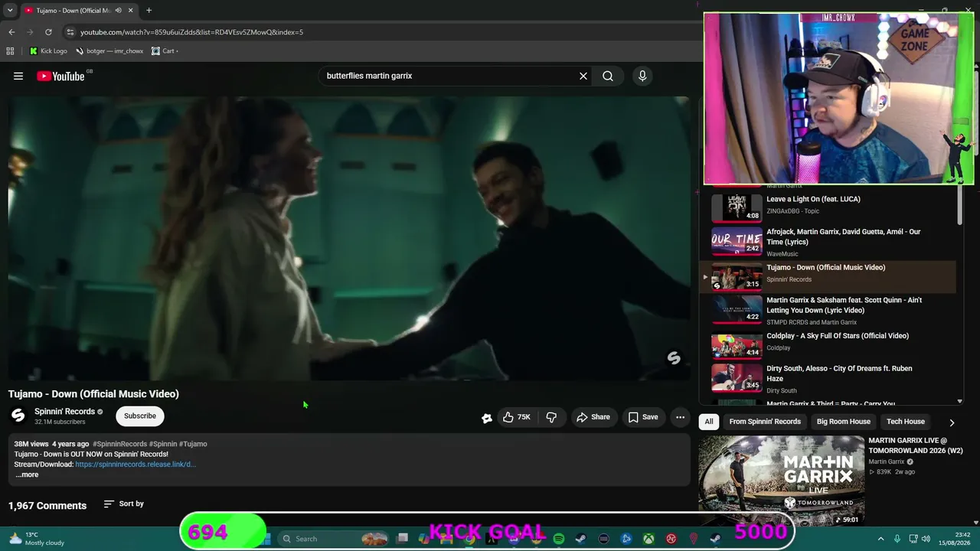Image resolution: width=980 pixels, height=551 pixels.
Task: Clear the search box text
Action: (x=583, y=76)
